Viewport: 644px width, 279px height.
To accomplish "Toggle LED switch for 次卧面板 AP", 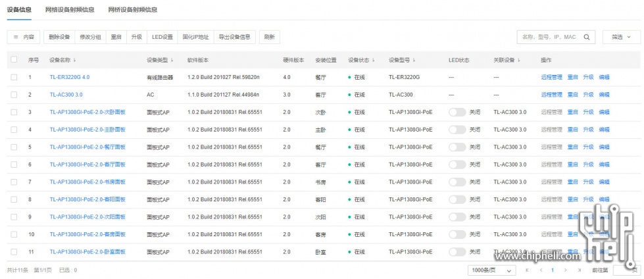I will (x=457, y=112).
